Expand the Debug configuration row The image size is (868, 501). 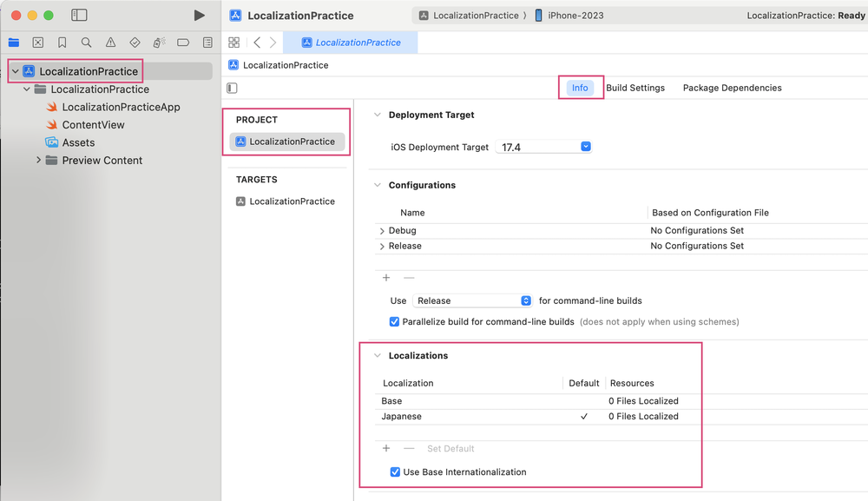pyautogui.click(x=383, y=231)
